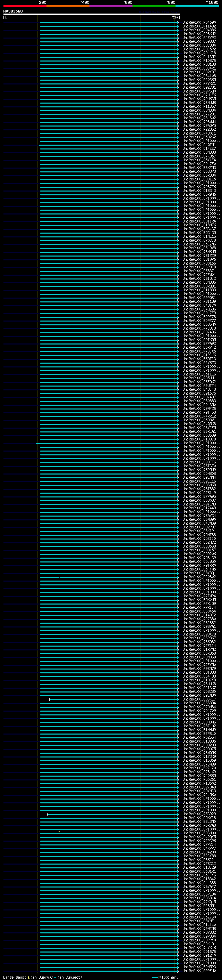Select the UniRef100_Q95UU1 label
This screenshot has width=222, height=980.
click(199, 378)
